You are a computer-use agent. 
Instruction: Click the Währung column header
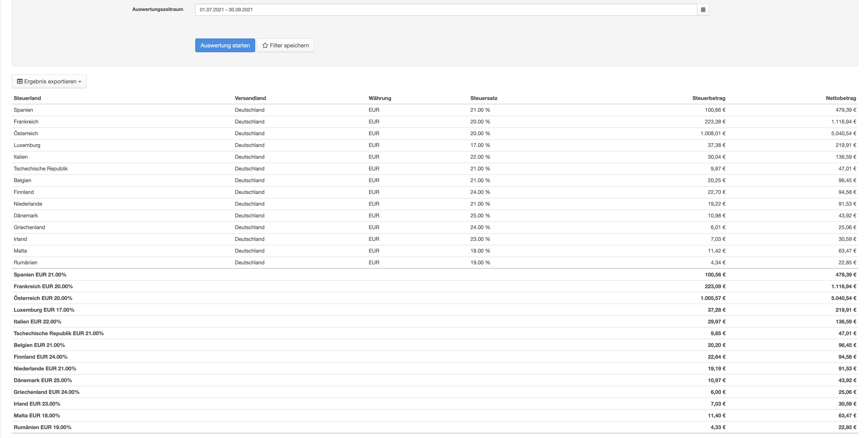[x=380, y=98]
